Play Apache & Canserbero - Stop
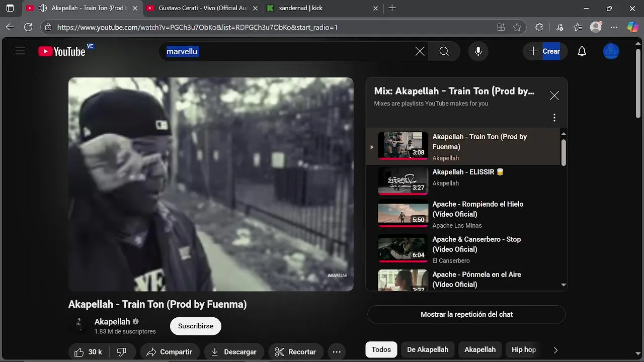This screenshot has width=644, height=362. click(x=462, y=250)
